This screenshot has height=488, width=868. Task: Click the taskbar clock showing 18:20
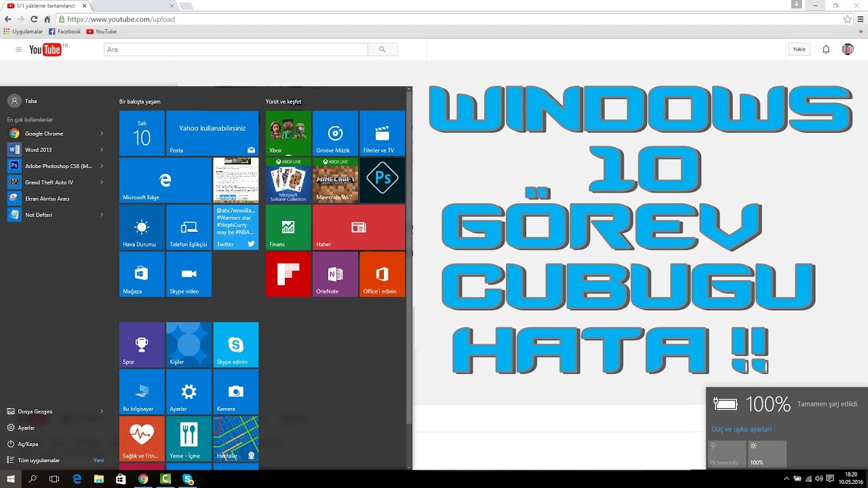pyautogui.click(x=850, y=479)
